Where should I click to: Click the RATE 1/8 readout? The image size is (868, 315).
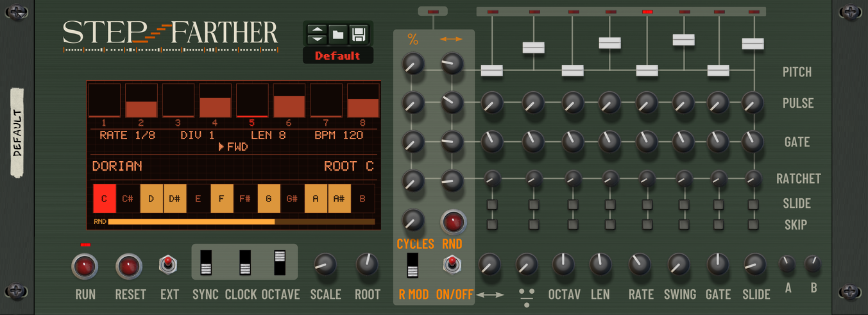tap(127, 135)
